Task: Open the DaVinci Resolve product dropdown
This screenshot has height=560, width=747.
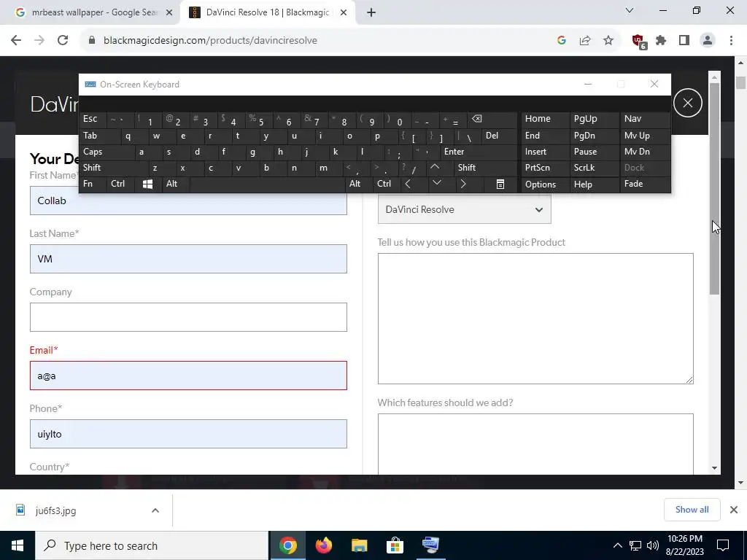Action: pyautogui.click(x=464, y=209)
